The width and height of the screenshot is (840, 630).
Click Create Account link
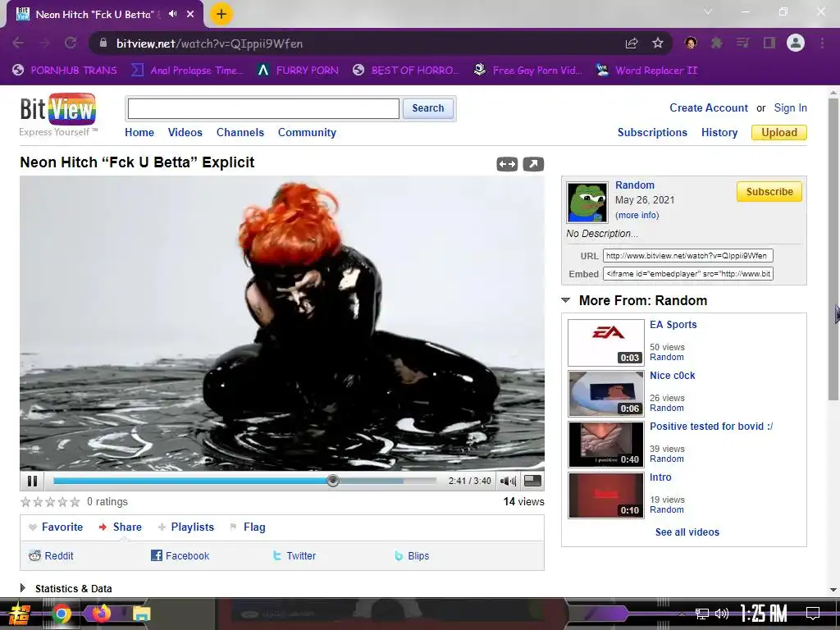point(708,107)
